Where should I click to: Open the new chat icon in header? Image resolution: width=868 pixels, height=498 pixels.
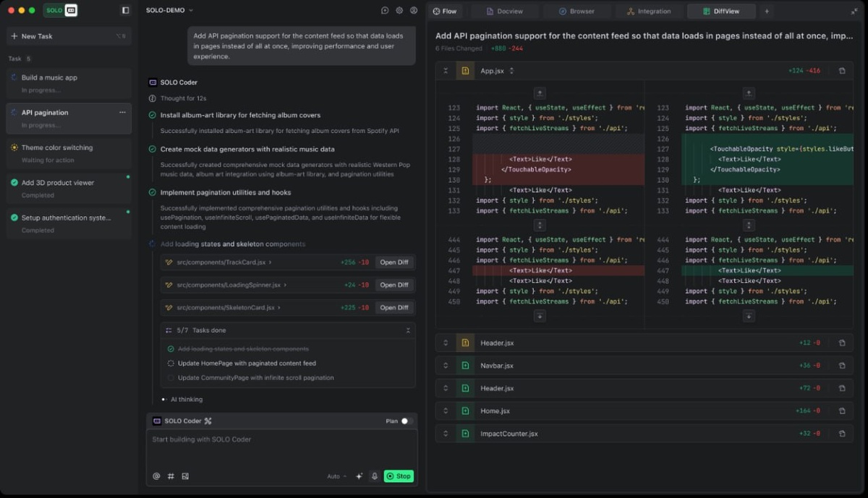tap(385, 11)
